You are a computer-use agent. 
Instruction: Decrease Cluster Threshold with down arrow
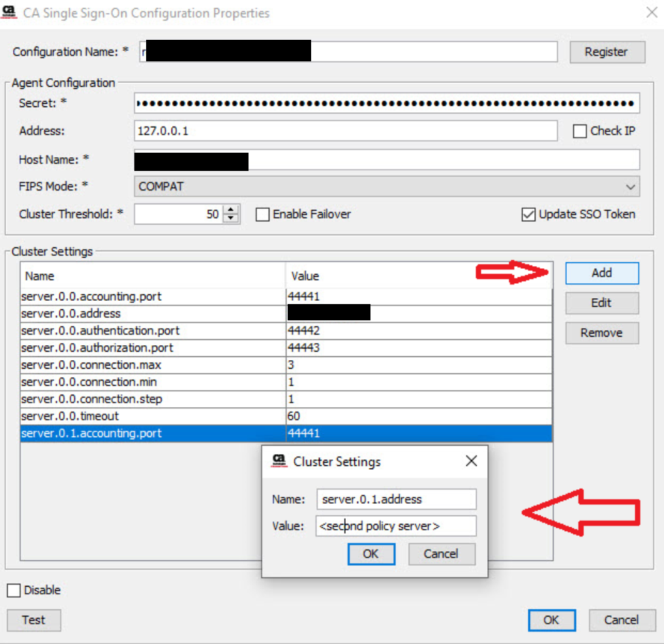[x=231, y=218]
